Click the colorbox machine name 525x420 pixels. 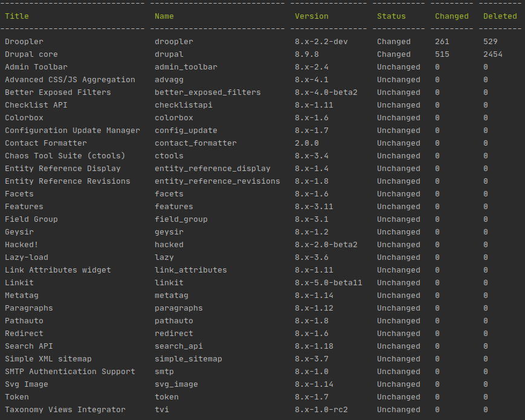point(174,118)
